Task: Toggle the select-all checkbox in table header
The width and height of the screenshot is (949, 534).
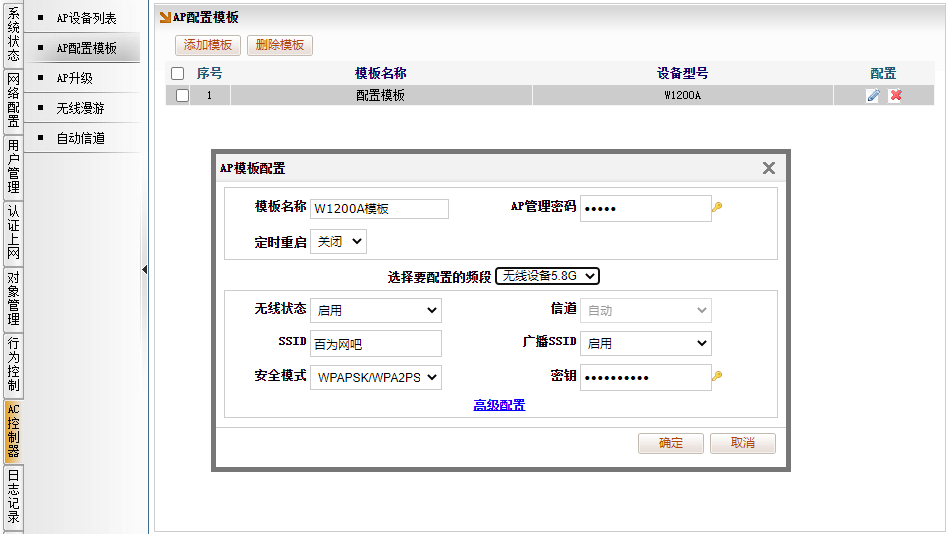Action: point(178,74)
